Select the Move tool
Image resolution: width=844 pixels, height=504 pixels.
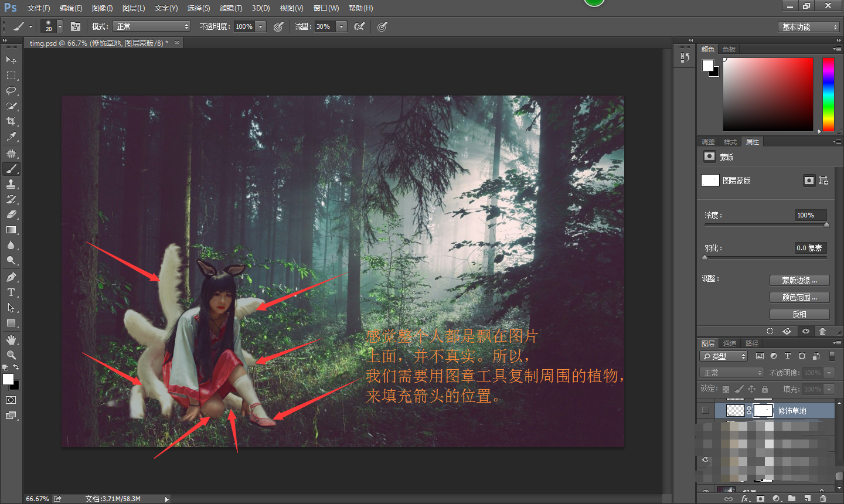[x=11, y=60]
